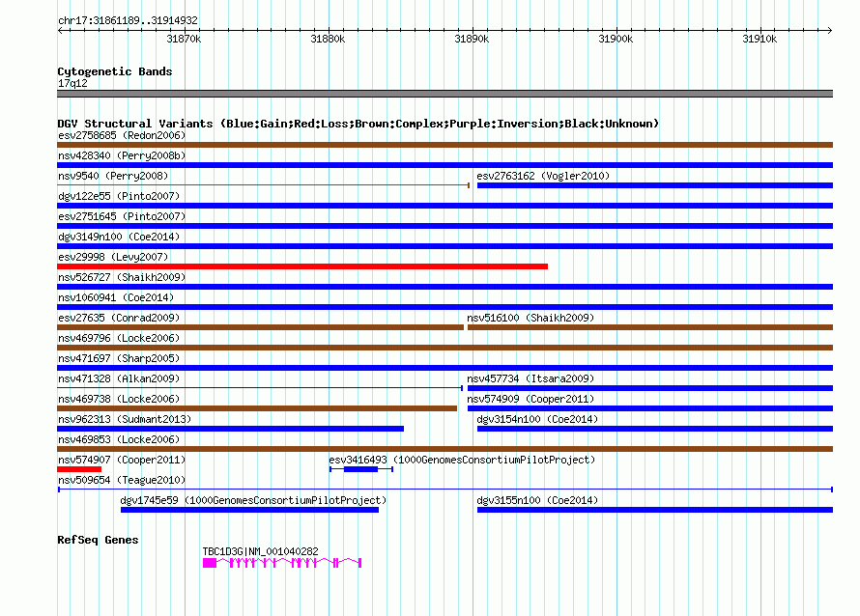Click the brown nsv469738 Locke2006 bar
Viewport: 860px width, 616px height.
pos(257,408)
